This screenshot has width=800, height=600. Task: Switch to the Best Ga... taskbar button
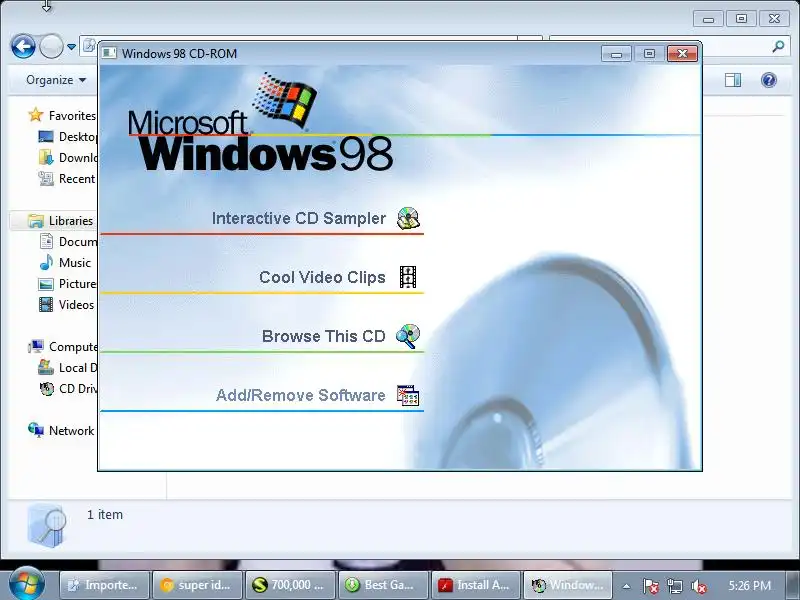pyautogui.click(x=383, y=585)
